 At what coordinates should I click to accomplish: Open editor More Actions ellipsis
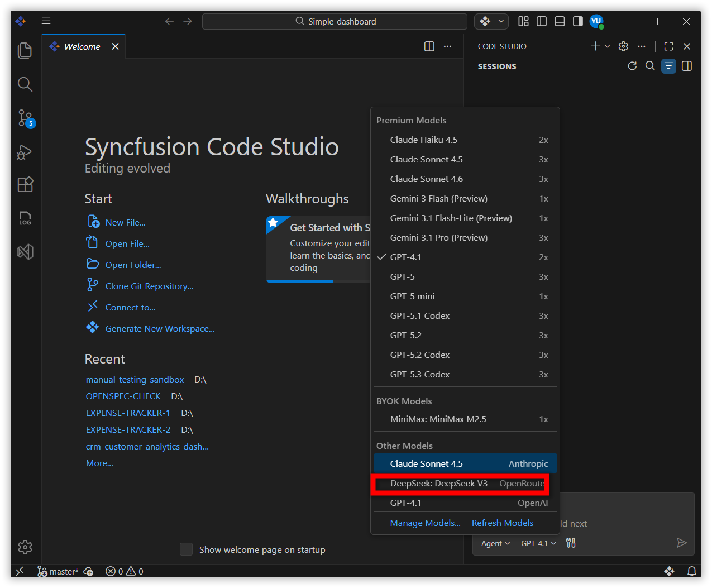click(447, 46)
